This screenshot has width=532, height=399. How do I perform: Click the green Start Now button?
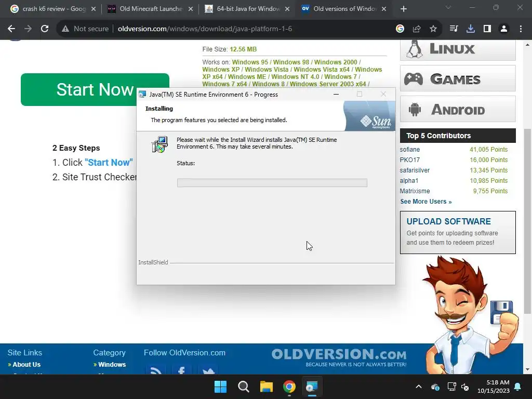95,89
